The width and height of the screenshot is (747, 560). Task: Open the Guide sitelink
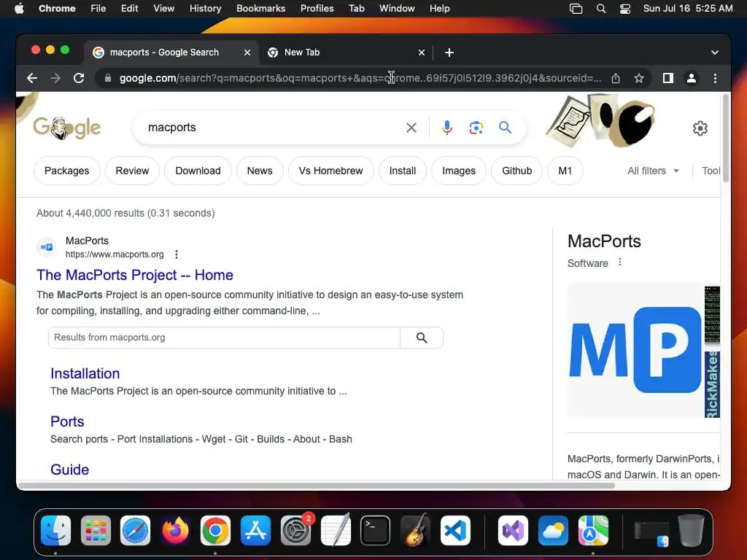point(69,470)
